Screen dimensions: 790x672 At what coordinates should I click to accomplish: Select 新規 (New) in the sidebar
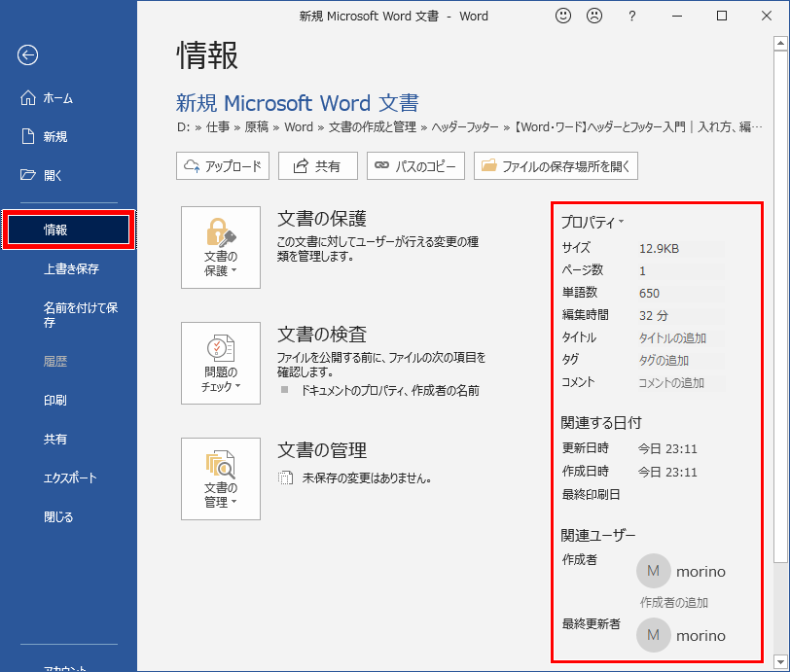45,136
